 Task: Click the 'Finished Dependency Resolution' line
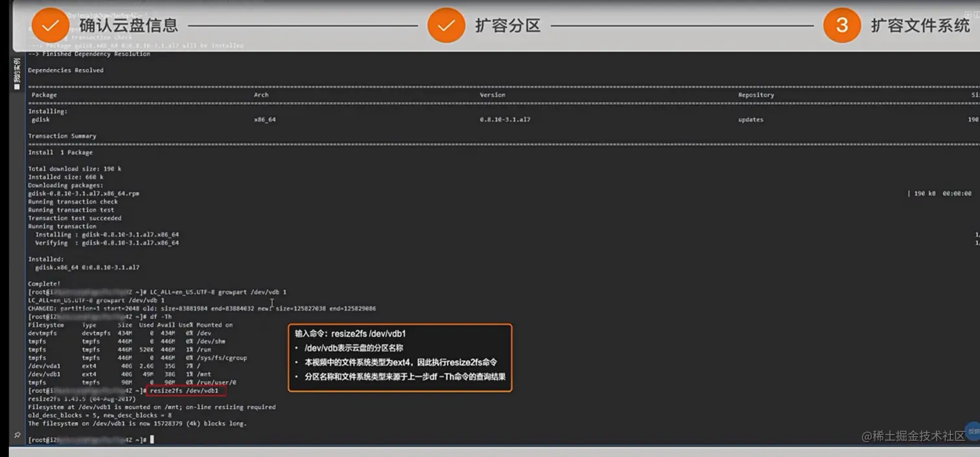(89, 54)
